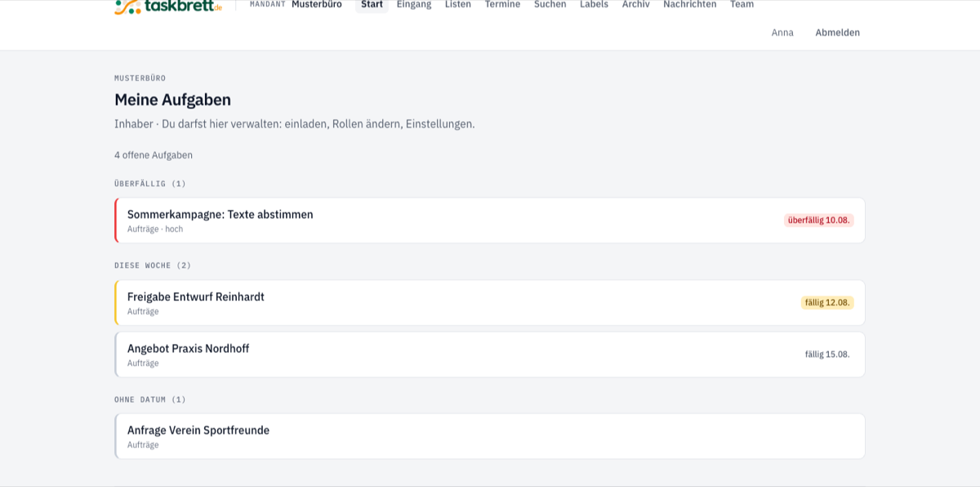Click the 'OHNE DATUM (1)' section header
Viewport: 980px width, 487px height.
point(150,400)
